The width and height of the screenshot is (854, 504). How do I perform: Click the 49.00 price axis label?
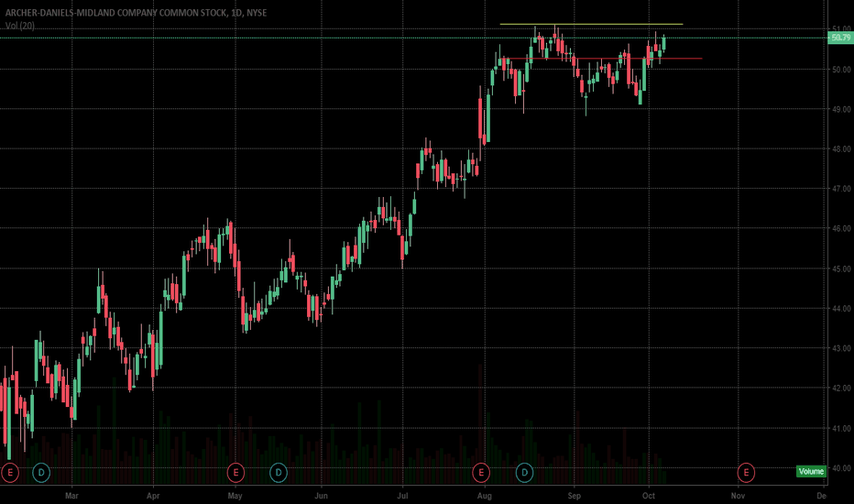[x=841, y=109]
